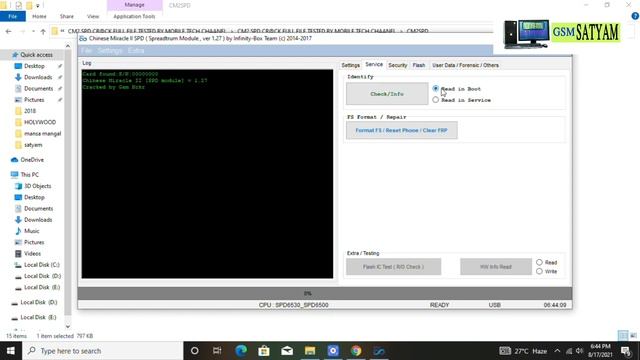Select This PC in navigation pane
The image size is (640, 360).
click(x=29, y=175)
